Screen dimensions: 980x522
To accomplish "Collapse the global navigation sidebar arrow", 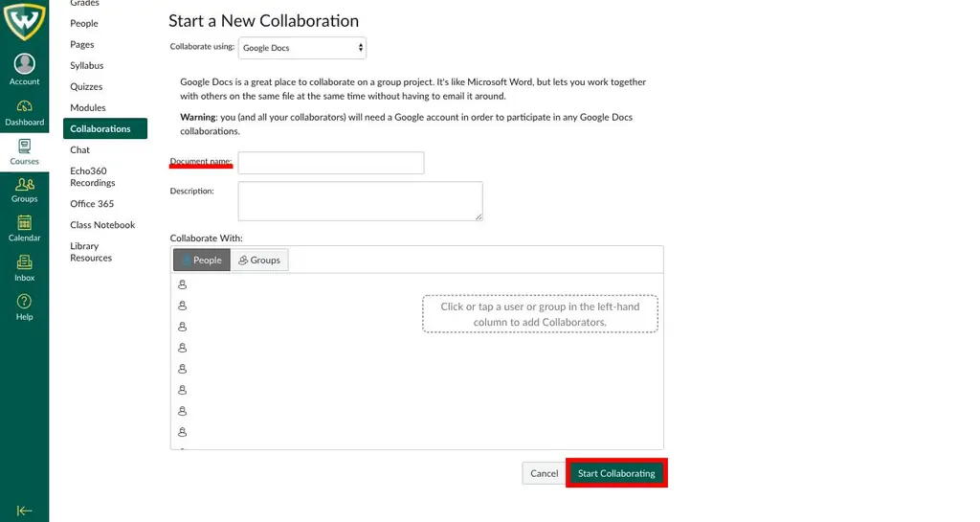I will pyautogui.click(x=24, y=511).
